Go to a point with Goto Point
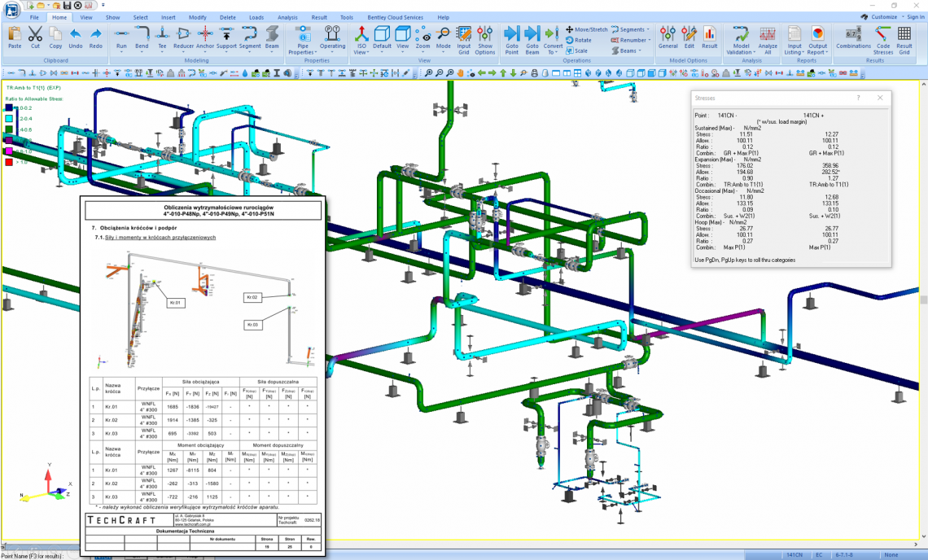 (511, 37)
